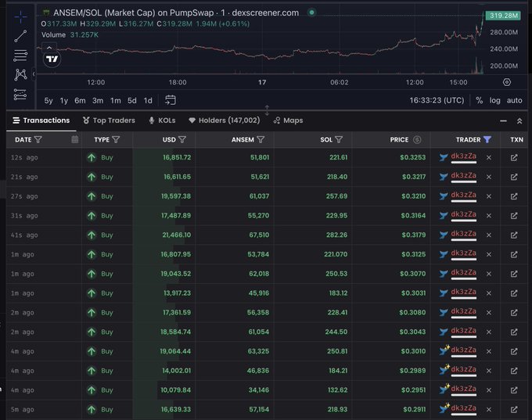Remove trader filter on 16,611.65 row

[488, 177]
